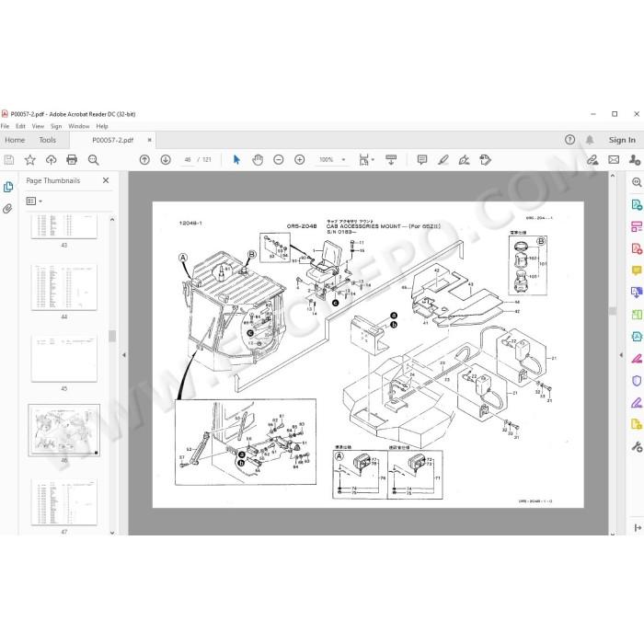
Task: Open the Sign menu
Action: click(56, 126)
